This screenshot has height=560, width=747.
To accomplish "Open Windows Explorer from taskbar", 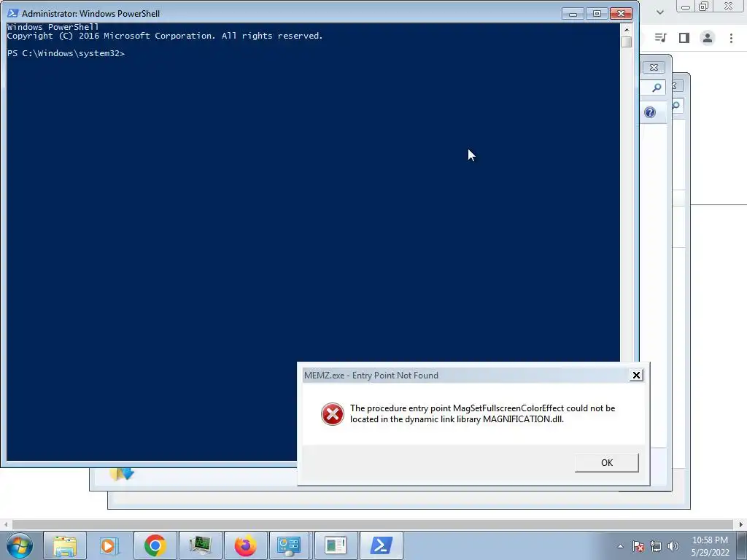I will pos(65,545).
